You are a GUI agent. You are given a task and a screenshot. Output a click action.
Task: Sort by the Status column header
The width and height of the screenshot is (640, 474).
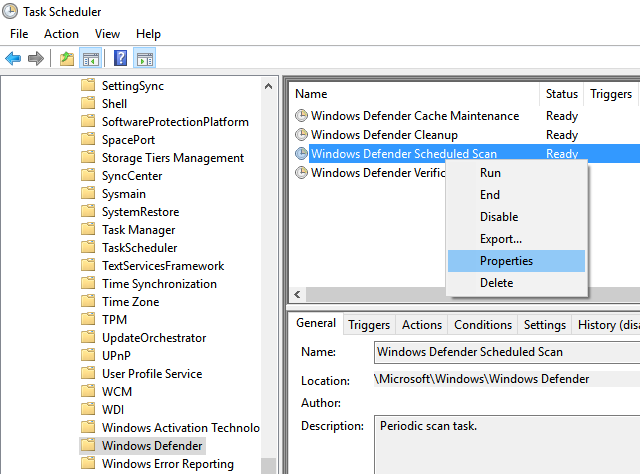[562, 94]
